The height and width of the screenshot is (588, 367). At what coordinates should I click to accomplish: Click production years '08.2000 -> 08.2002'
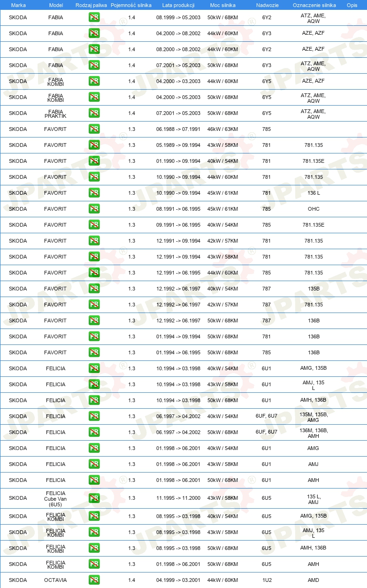tap(178, 49)
